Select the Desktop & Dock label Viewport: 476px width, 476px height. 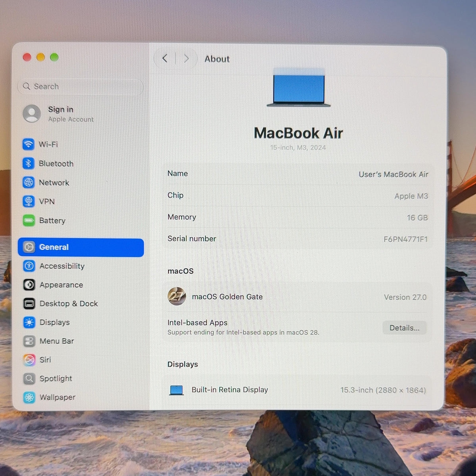69,303
